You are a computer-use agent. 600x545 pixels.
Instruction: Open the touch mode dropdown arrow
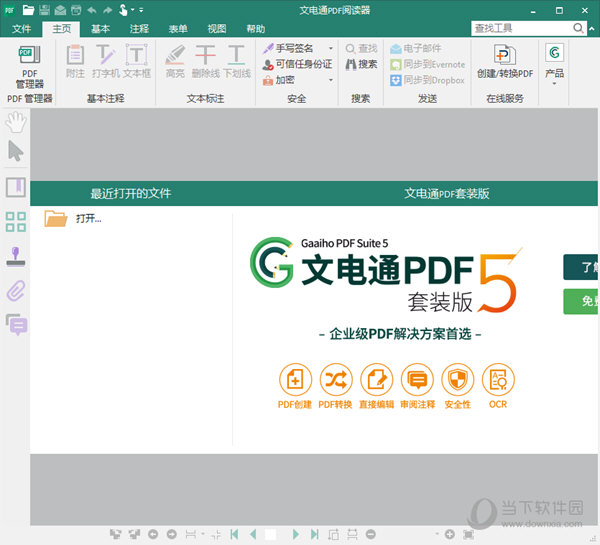132,10
